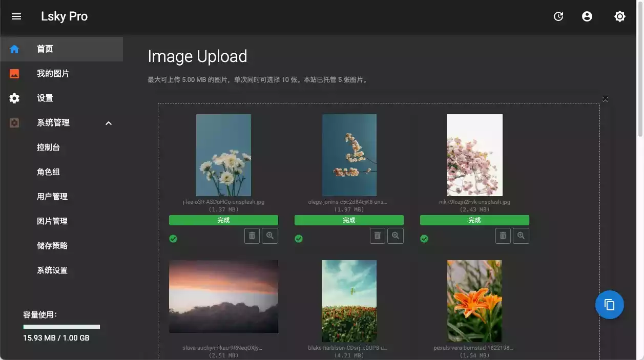Go to 首页 in the sidebar
This screenshot has width=644, height=360.
(45, 49)
